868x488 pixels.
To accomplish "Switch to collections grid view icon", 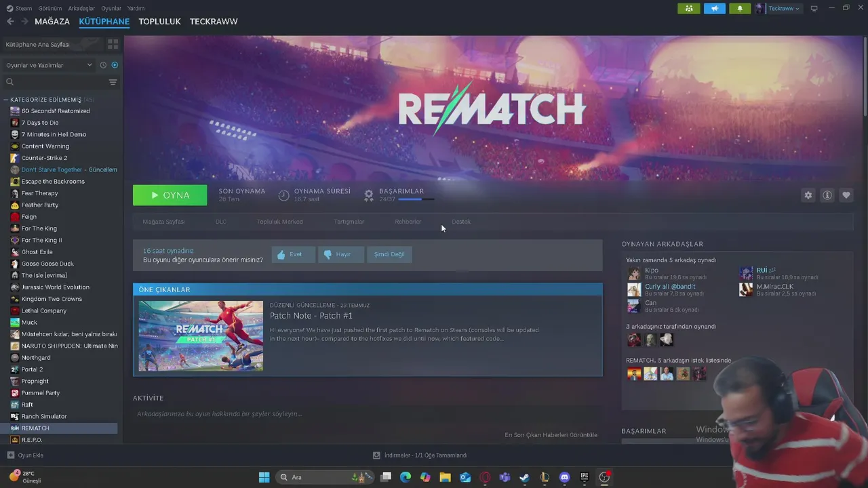I will pos(113,44).
